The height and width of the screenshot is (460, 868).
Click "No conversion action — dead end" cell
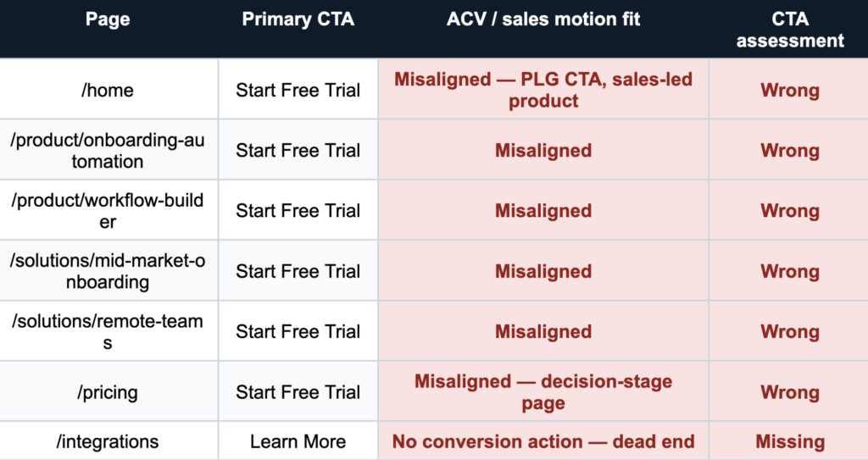(x=543, y=441)
